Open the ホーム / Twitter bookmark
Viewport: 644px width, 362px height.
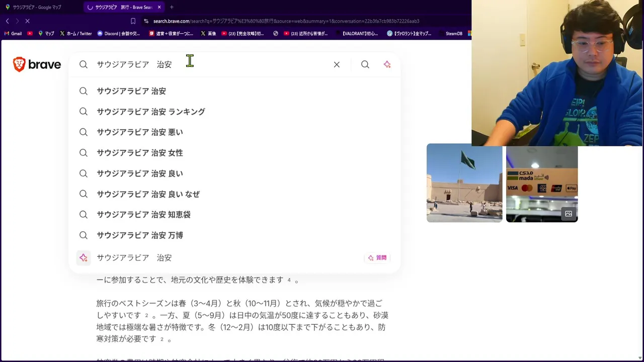(x=76, y=34)
